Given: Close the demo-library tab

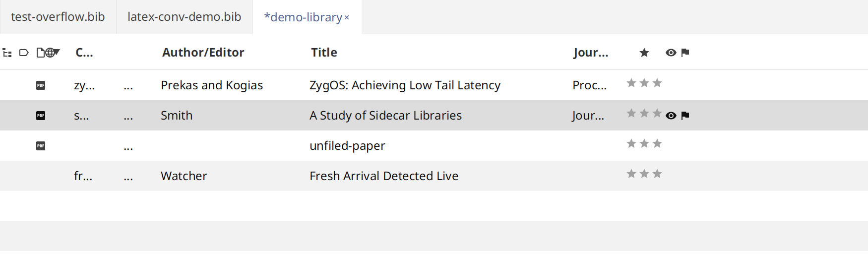Looking at the screenshot, I should pyautogui.click(x=347, y=18).
